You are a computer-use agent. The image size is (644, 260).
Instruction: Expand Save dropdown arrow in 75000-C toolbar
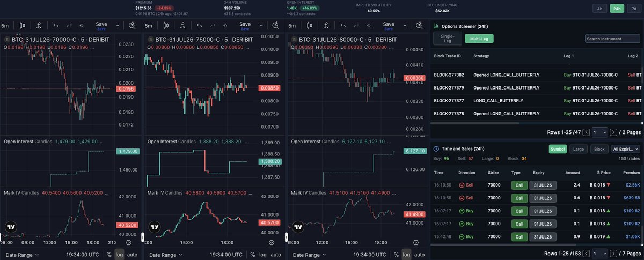coord(262,25)
